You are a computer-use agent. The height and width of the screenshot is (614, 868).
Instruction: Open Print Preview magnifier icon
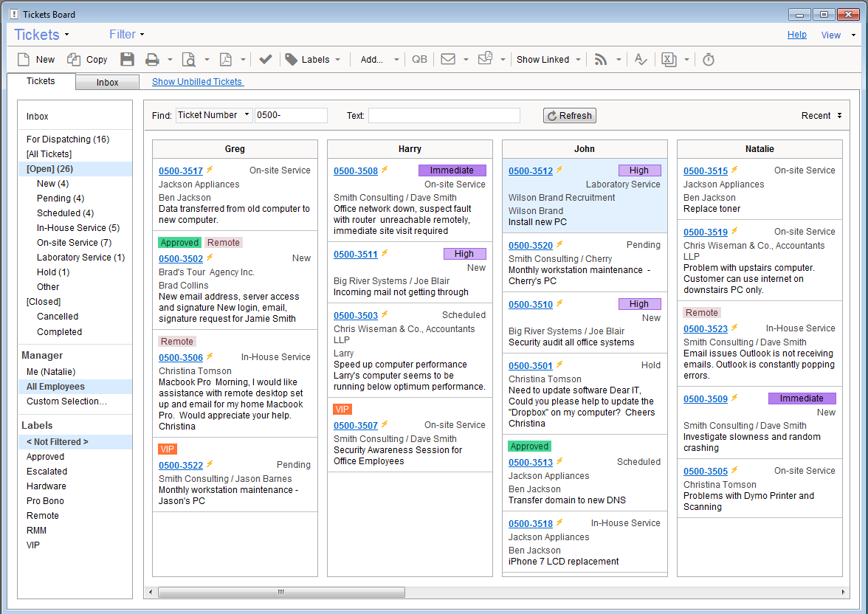coord(189,60)
